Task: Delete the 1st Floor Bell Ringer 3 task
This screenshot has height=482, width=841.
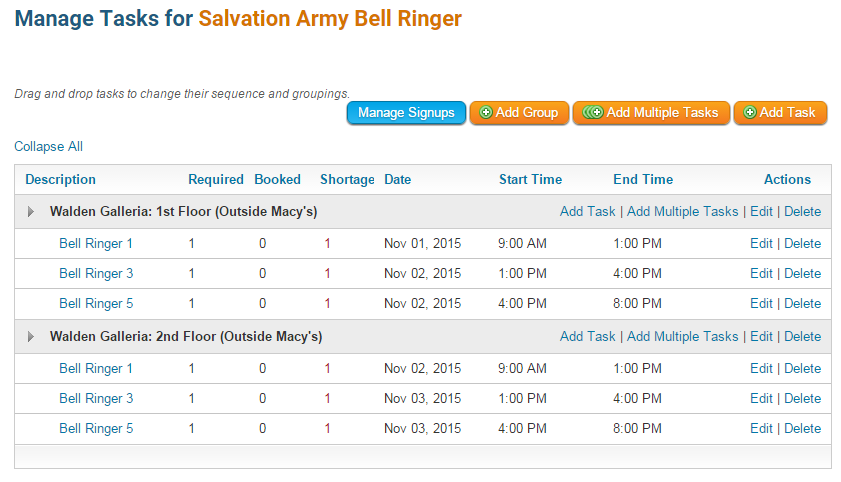Action: tap(802, 274)
